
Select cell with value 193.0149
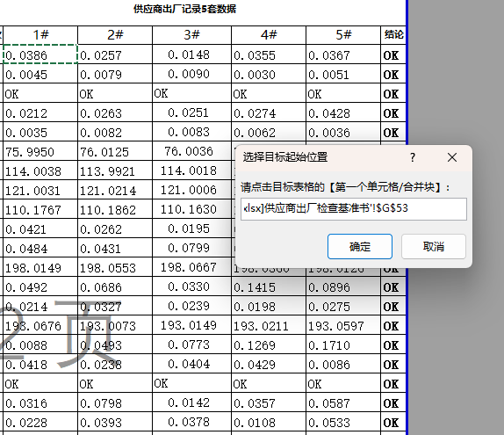(x=191, y=325)
